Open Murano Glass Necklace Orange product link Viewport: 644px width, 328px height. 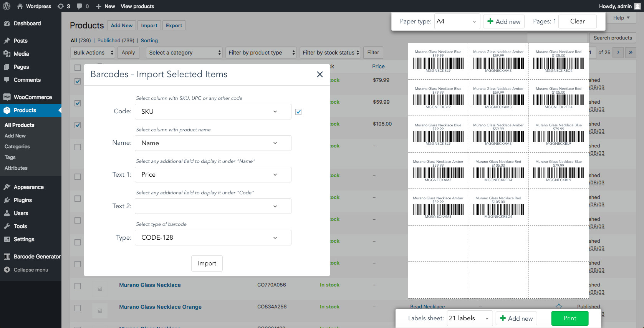coord(160,307)
